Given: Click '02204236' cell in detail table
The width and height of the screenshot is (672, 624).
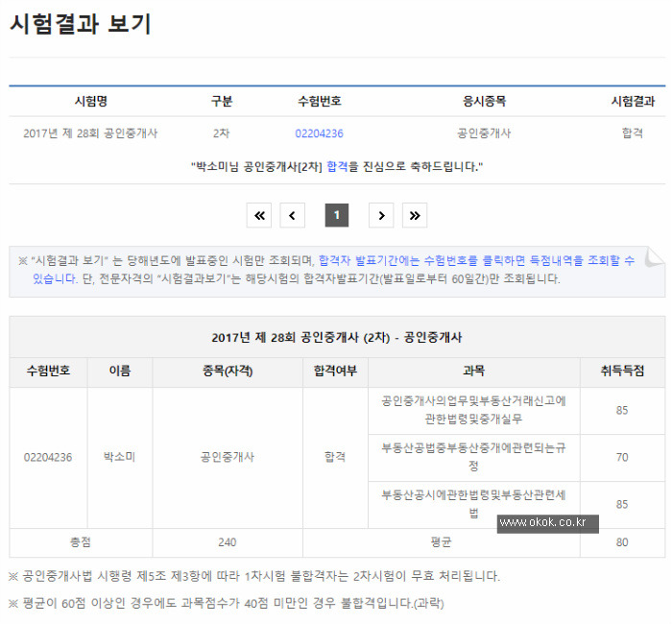Looking at the screenshot, I should point(48,457).
